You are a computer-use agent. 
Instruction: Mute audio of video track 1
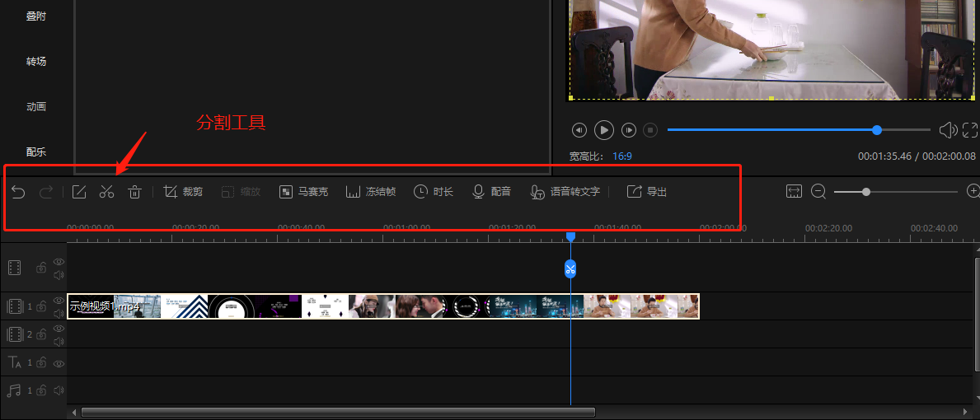pos(59,313)
